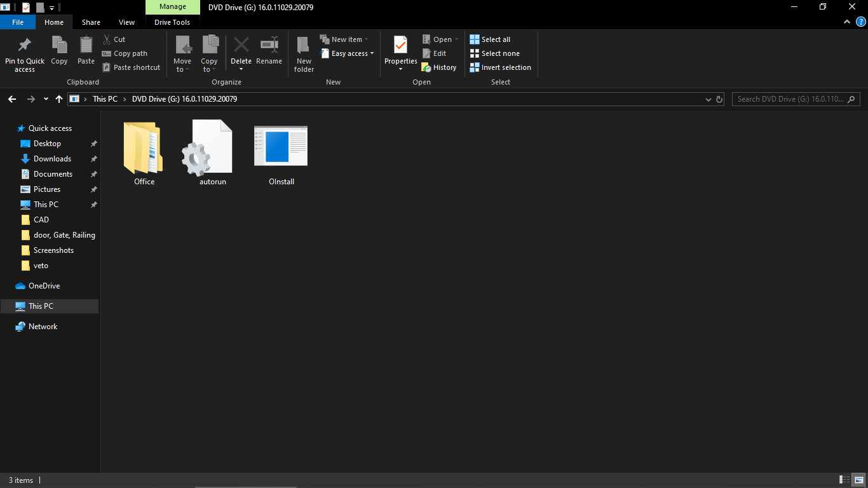Screen dimensions: 868x488
Task: Open address bar history dropdown
Action: pyautogui.click(x=709, y=100)
